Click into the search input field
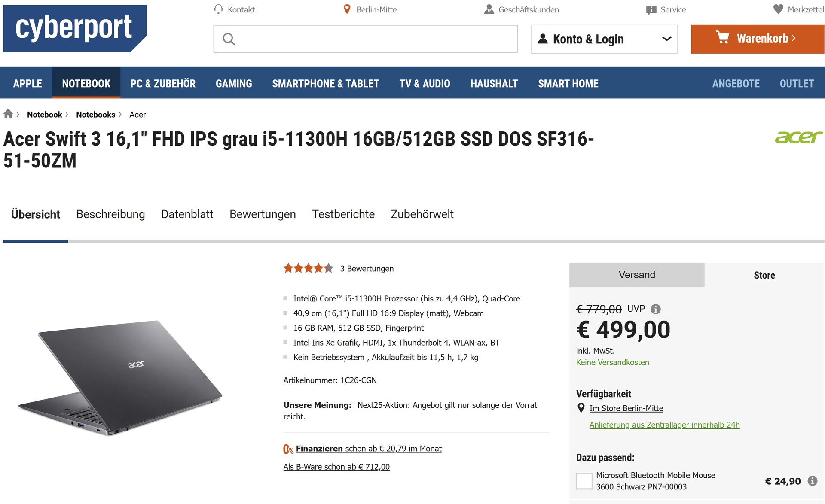The width and height of the screenshot is (825, 504). (x=374, y=39)
